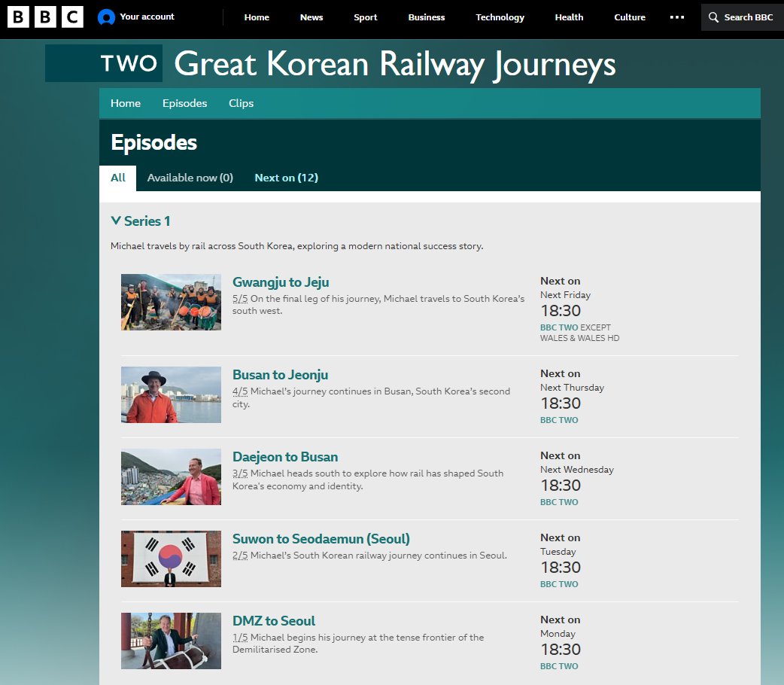Viewport: 784px width, 685px height.
Task: Open DMZ to Seoul episode link
Action: (274, 621)
